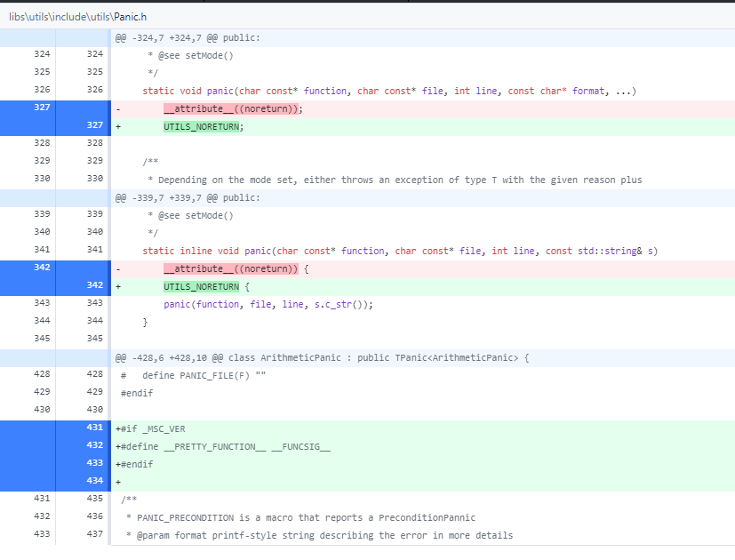
Task: Click the #define __PRETTY_FUNCTION__ __FUNCSIG__ line
Action: point(423,447)
